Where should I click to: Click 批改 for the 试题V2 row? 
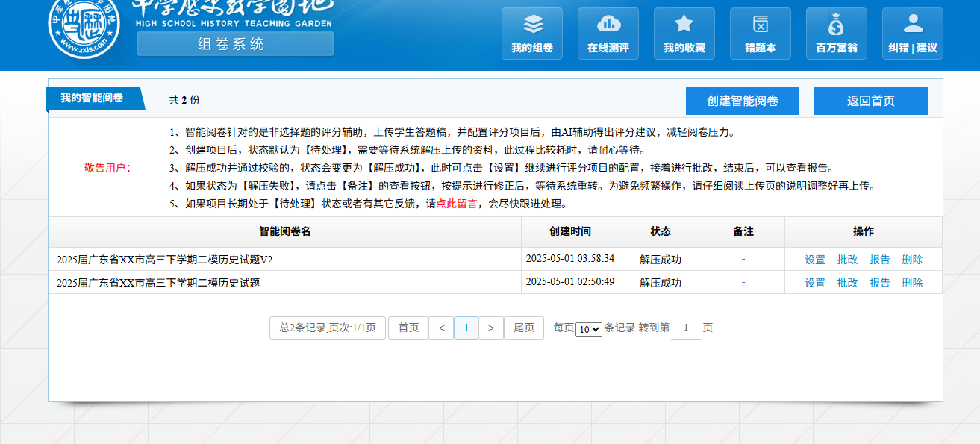847,260
